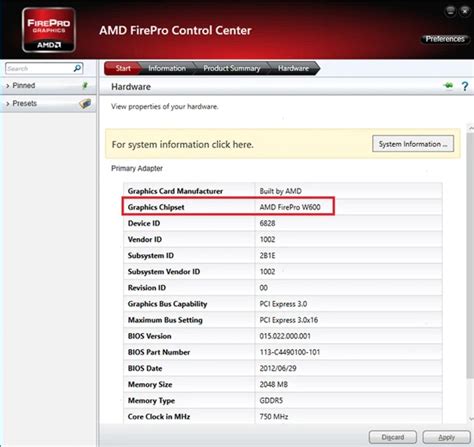This screenshot has height=447, width=474.
Task: Select the Hardware breadcrumb
Action: (x=293, y=68)
